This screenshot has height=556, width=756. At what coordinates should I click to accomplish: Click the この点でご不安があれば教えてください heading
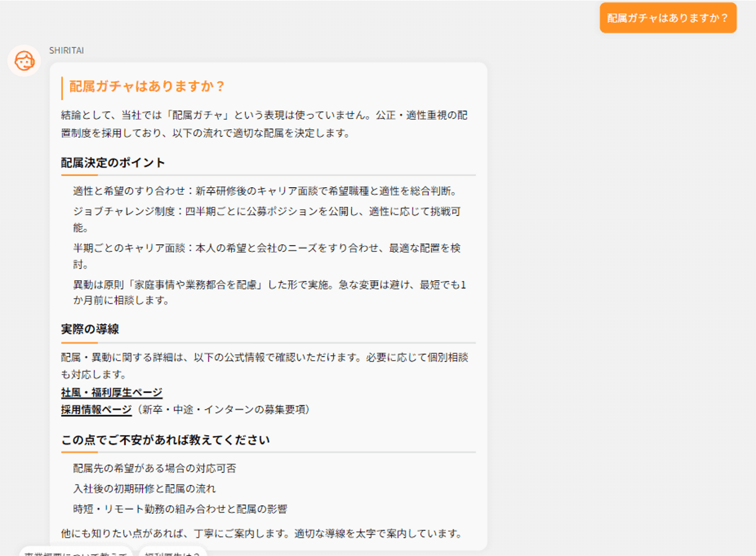[x=165, y=440]
